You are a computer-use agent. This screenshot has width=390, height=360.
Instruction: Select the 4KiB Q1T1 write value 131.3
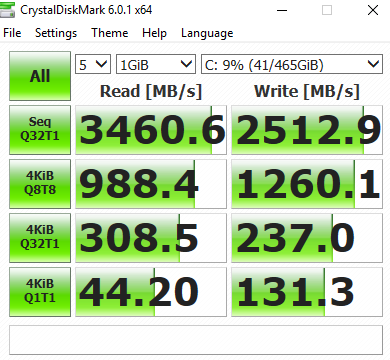(307, 292)
